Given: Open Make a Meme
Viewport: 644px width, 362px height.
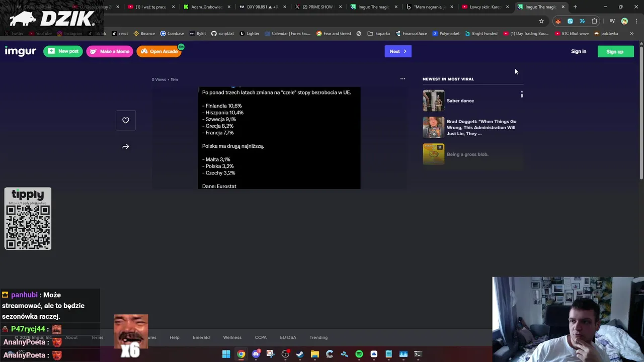Looking at the screenshot, I should point(110,51).
